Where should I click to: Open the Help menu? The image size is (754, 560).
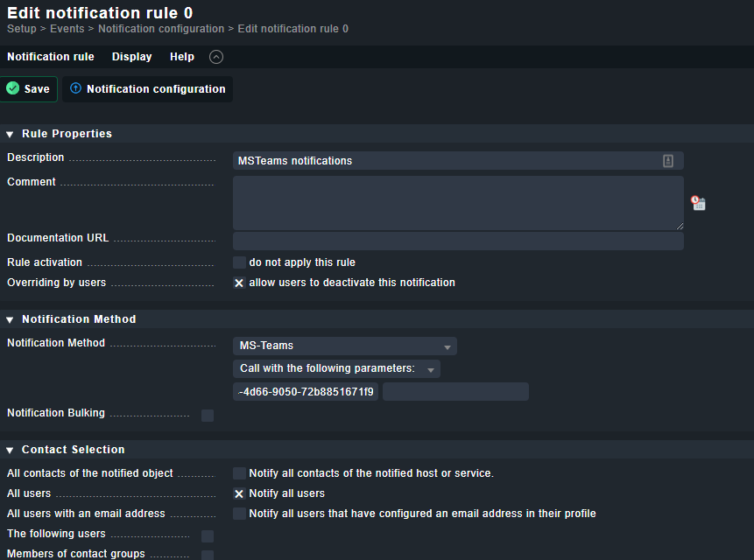pyautogui.click(x=182, y=57)
